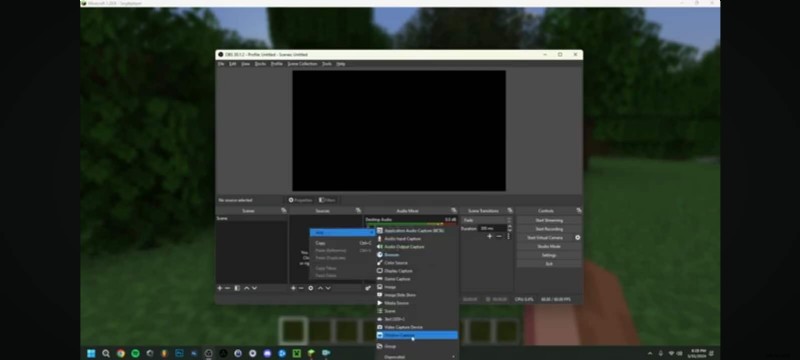Click Start Virtual Camera

pyautogui.click(x=545, y=238)
